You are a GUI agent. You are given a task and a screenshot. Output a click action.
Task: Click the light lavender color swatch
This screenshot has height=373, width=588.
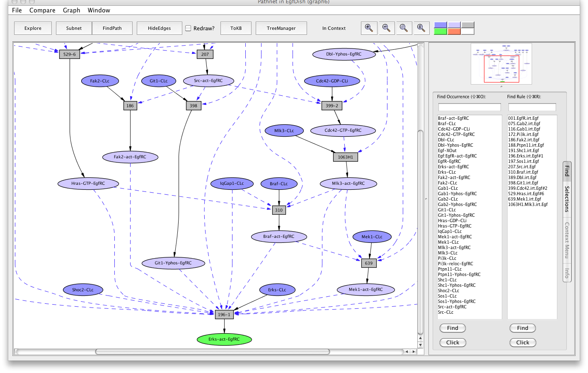coord(454,25)
